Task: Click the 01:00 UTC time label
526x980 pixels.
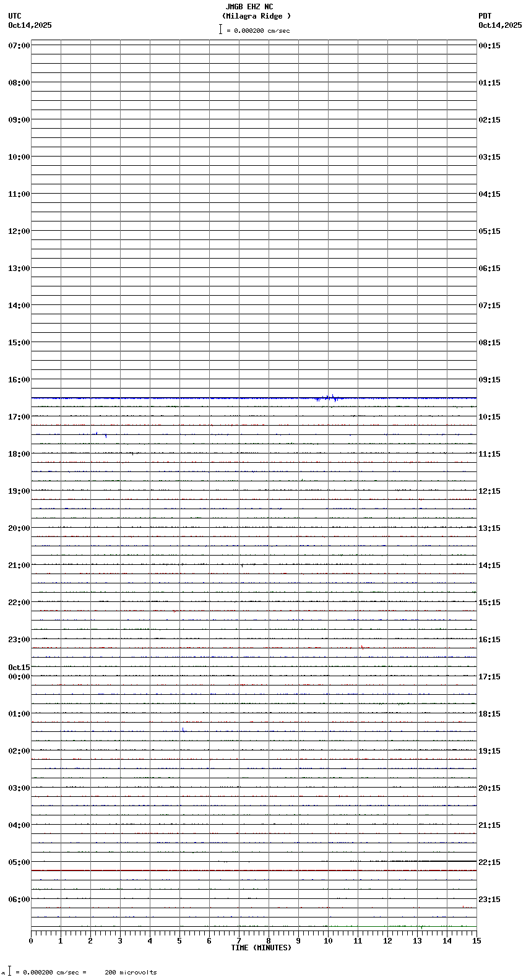Action: (x=19, y=714)
